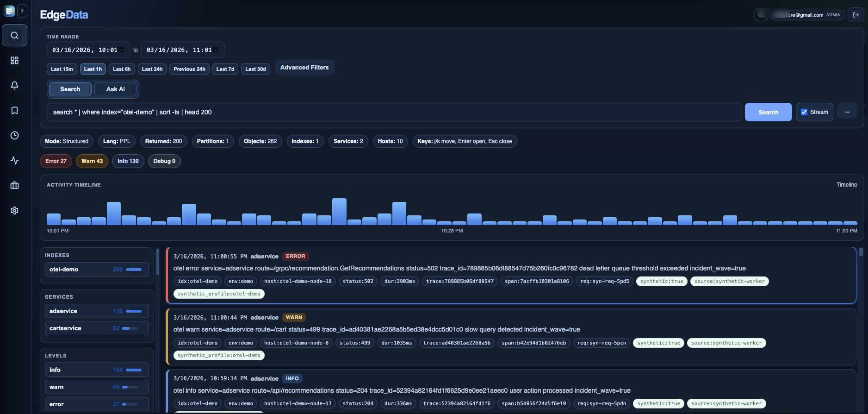Image resolution: width=868 pixels, height=414 pixels.
Task: Select the Previous 24h range
Action: (x=189, y=69)
